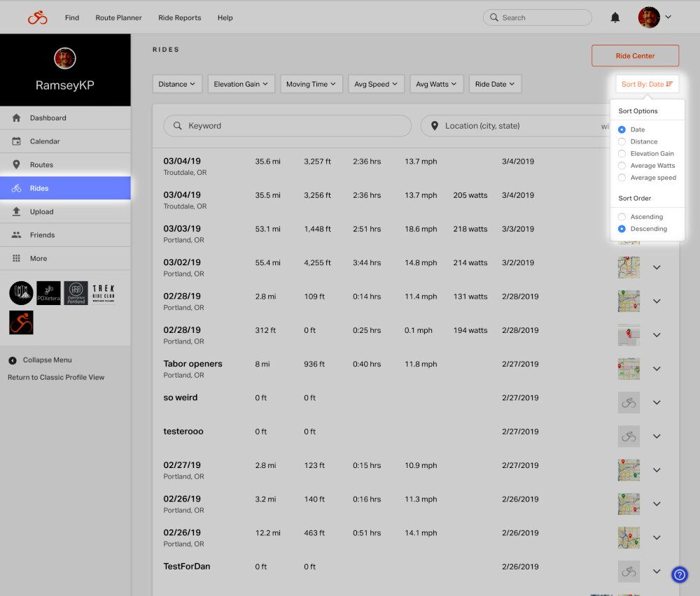
Task: Choose Descending sort order
Action: [622, 229]
